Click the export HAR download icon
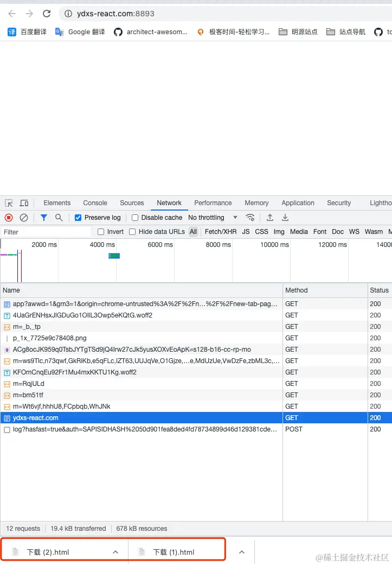 (285, 218)
